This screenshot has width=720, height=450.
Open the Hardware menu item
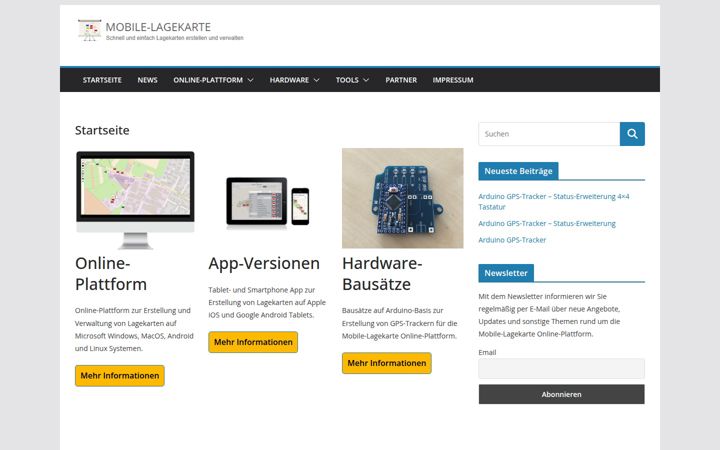289,80
